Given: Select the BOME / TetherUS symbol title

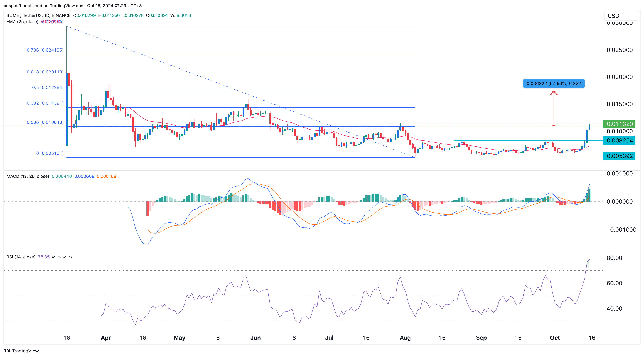Looking at the screenshot, I should pos(39,15).
